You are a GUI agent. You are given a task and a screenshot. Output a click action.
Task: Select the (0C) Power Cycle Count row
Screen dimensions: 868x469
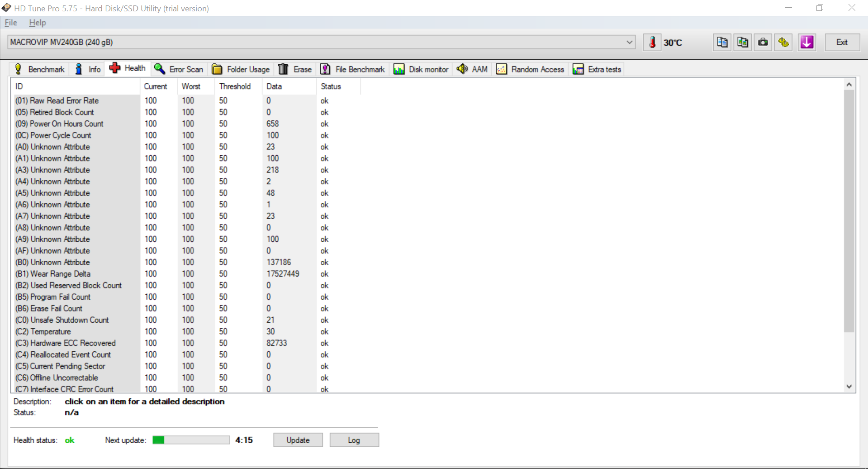pos(186,135)
